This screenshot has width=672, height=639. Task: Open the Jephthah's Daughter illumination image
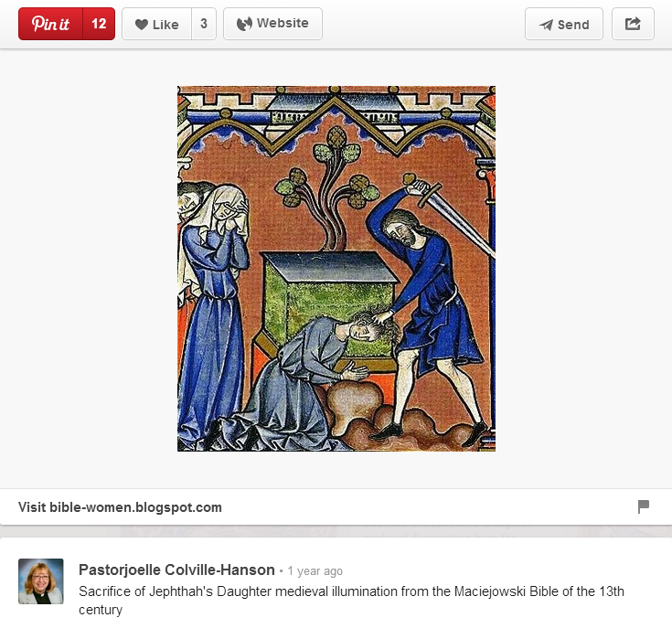tap(336, 269)
